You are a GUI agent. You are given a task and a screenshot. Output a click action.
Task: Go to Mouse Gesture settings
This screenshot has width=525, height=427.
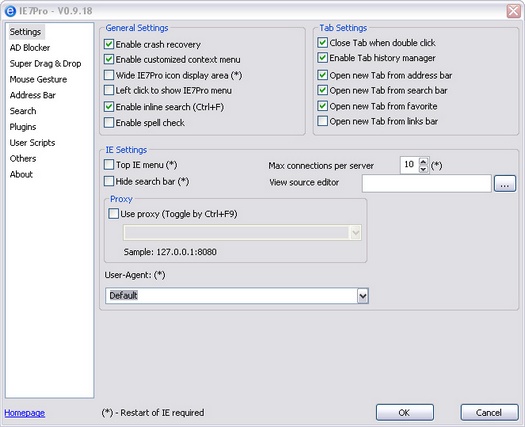(x=38, y=79)
